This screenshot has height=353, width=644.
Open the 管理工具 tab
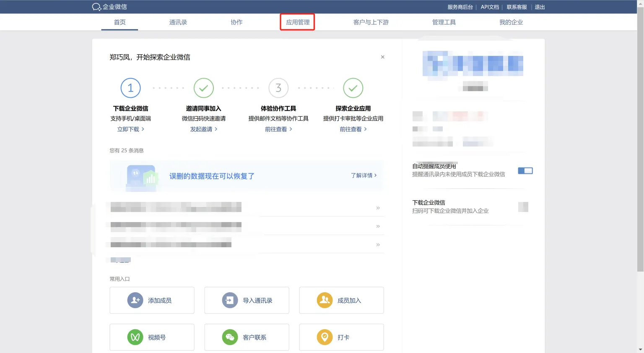444,22
